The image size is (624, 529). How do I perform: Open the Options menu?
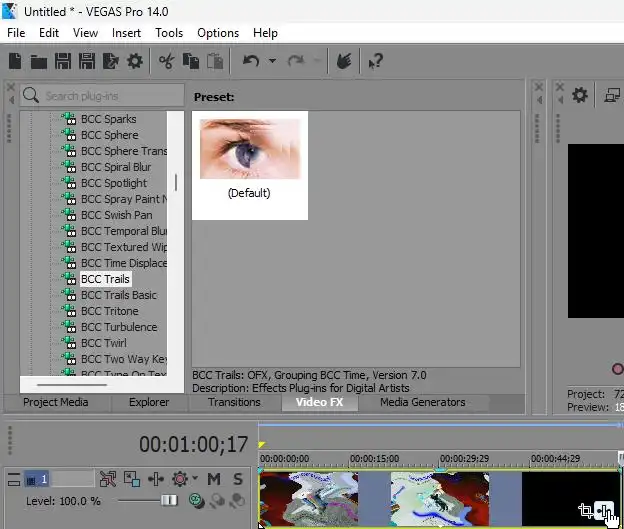pos(218,33)
